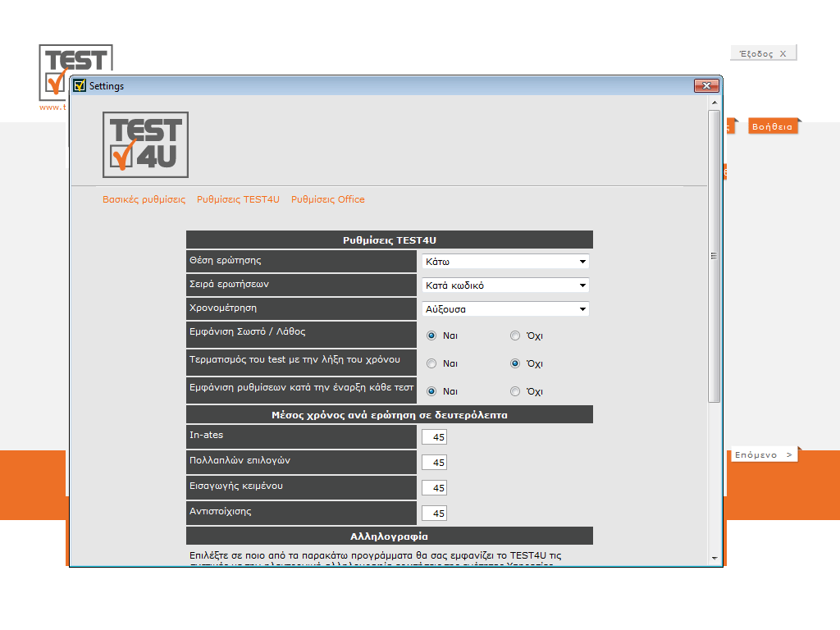Click the scrollbar down arrow

point(714,558)
